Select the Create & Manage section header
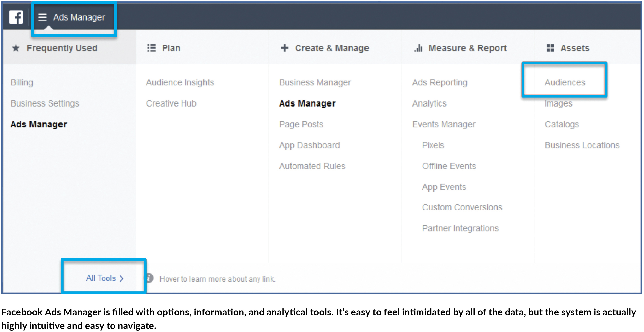 pos(332,48)
